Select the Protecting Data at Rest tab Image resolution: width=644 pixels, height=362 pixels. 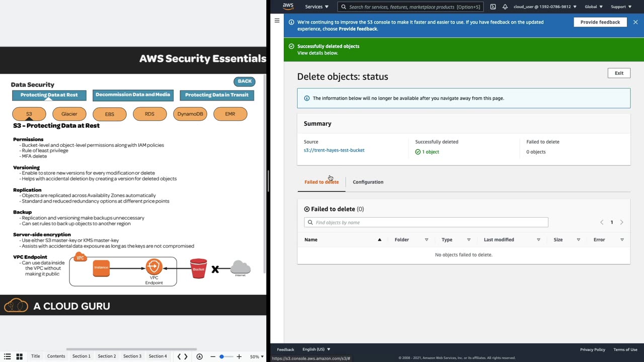coord(49,95)
